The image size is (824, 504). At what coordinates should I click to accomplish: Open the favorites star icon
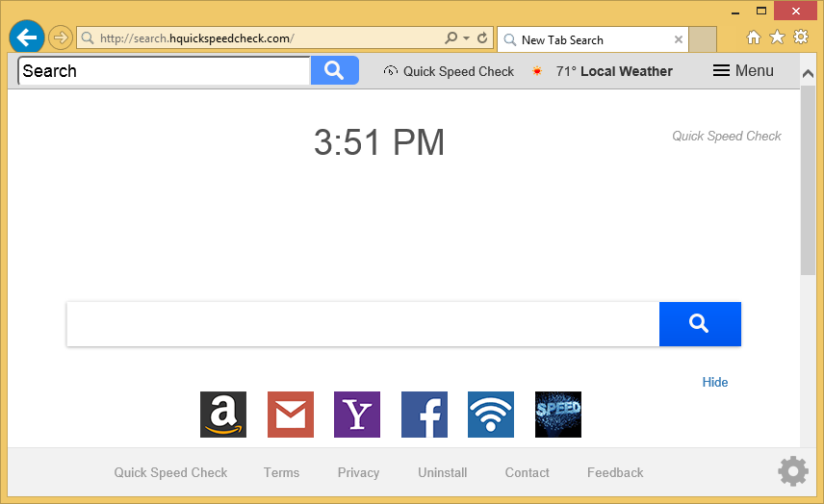[x=777, y=38]
